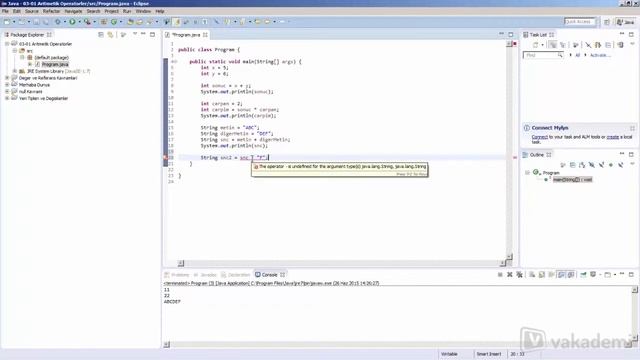The height and width of the screenshot is (360, 640).
Task: Expand the Merhaba Dunya project
Action: [x=7, y=85]
